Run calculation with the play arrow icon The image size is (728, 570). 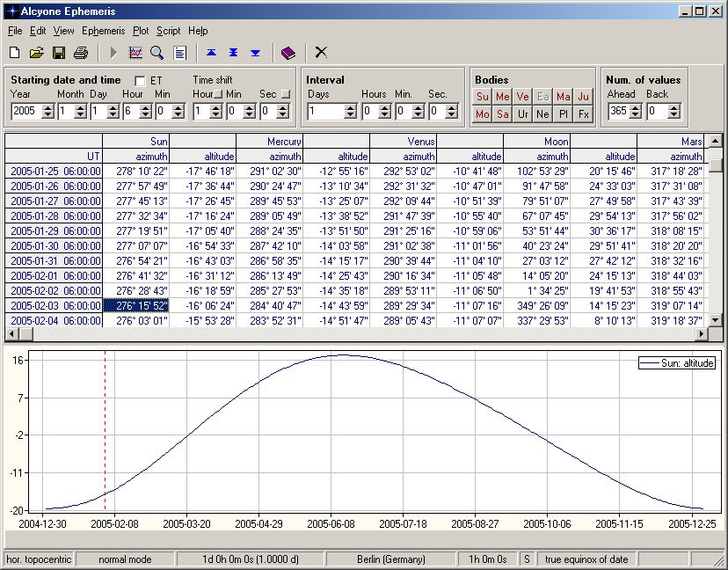[x=113, y=53]
